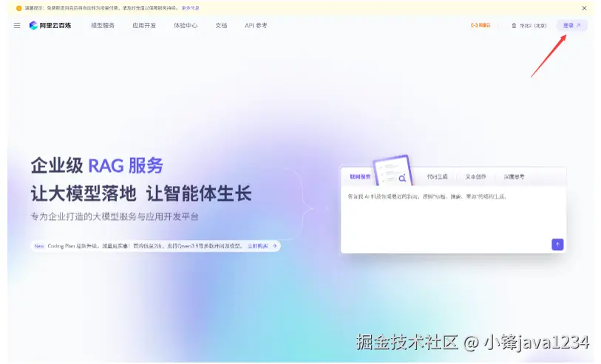Click the orange warning icon in banner

[x=18, y=8]
